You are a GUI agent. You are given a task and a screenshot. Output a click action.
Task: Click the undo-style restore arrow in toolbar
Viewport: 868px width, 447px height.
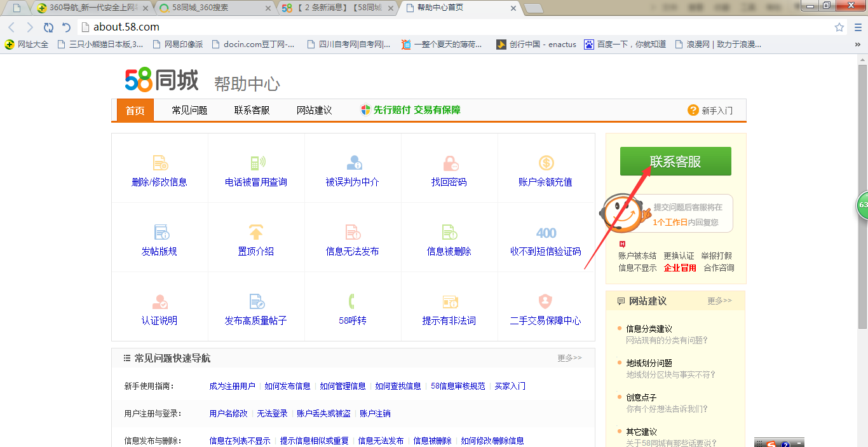pos(66,27)
